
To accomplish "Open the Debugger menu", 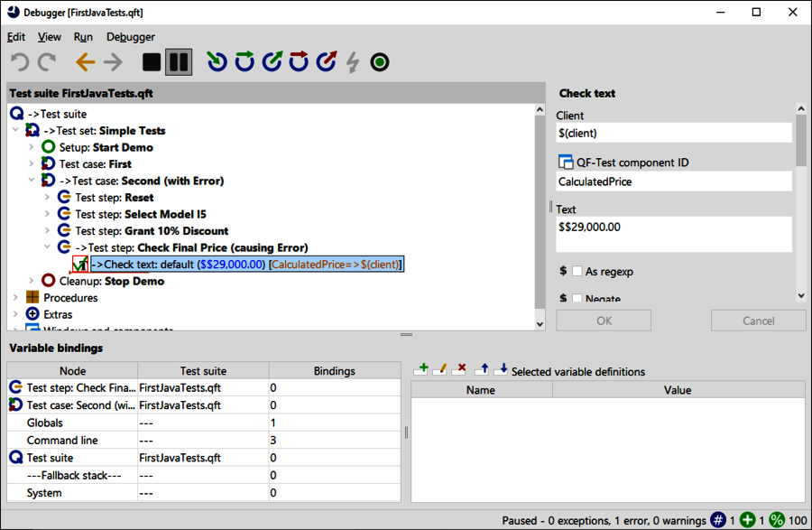I will 130,37.
